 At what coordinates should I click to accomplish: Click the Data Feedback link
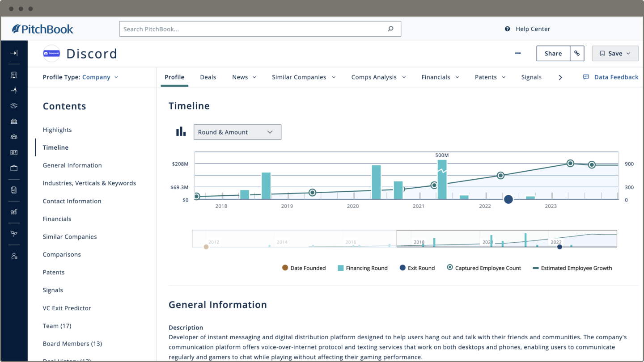pos(611,77)
